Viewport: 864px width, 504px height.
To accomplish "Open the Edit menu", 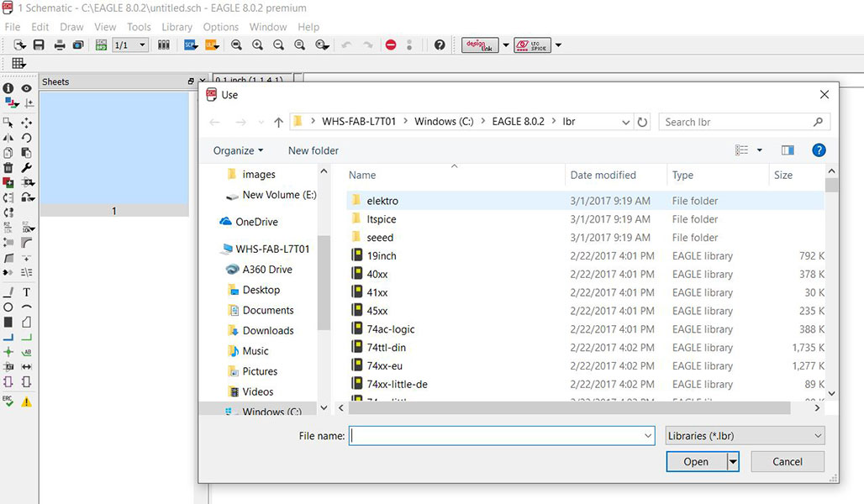I will tap(40, 27).
